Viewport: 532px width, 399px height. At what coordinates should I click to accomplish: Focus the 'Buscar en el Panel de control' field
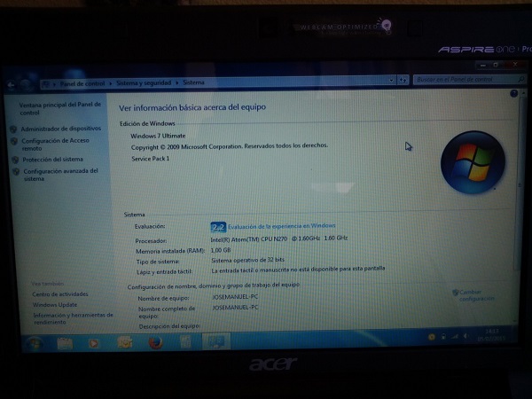469,80
